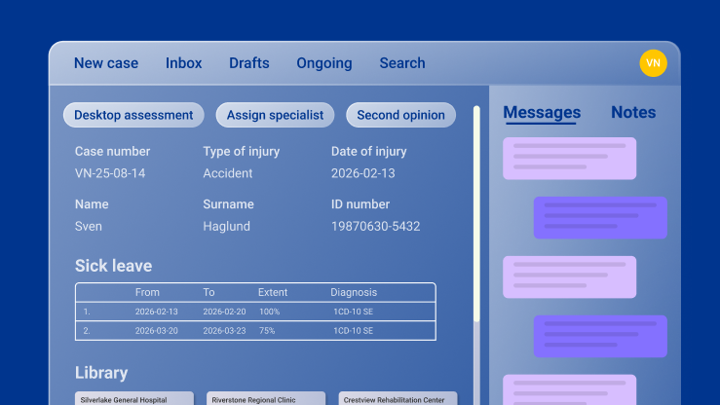This screenshot has height=405, width=720.
Task: Select the Messages tab
Action: (542, 113)
